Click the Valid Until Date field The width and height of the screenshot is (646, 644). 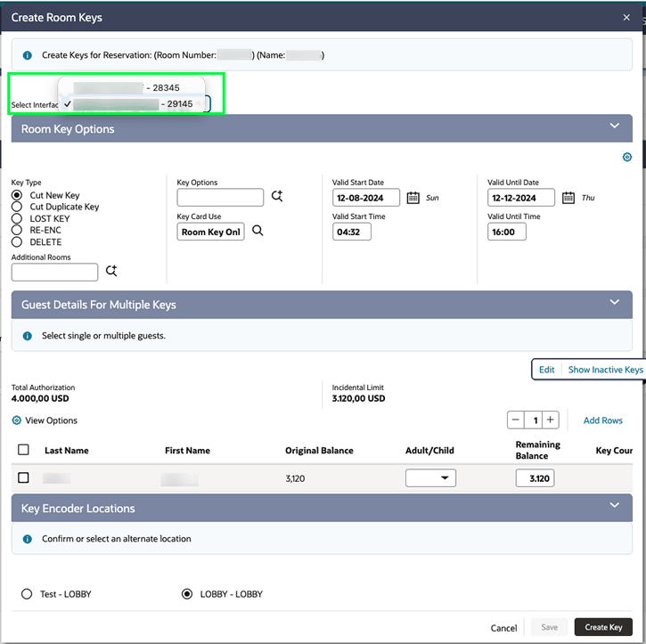[x=521, y=198]
